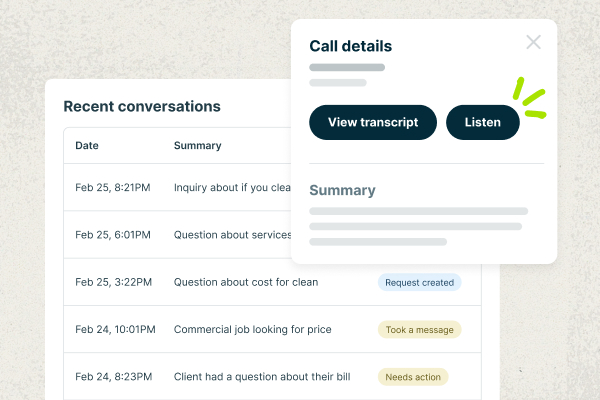Click the Request created status badge

[419, 282]
